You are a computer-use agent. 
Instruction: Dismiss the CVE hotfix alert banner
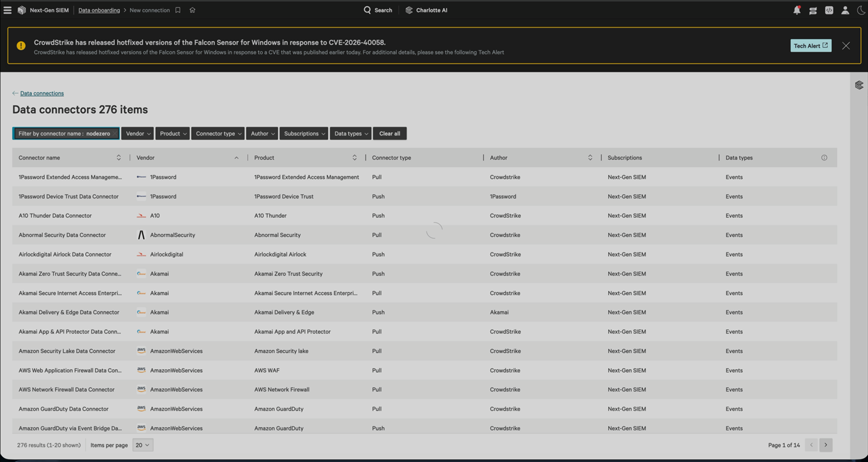pyautogui.click(x=846, y=46)
